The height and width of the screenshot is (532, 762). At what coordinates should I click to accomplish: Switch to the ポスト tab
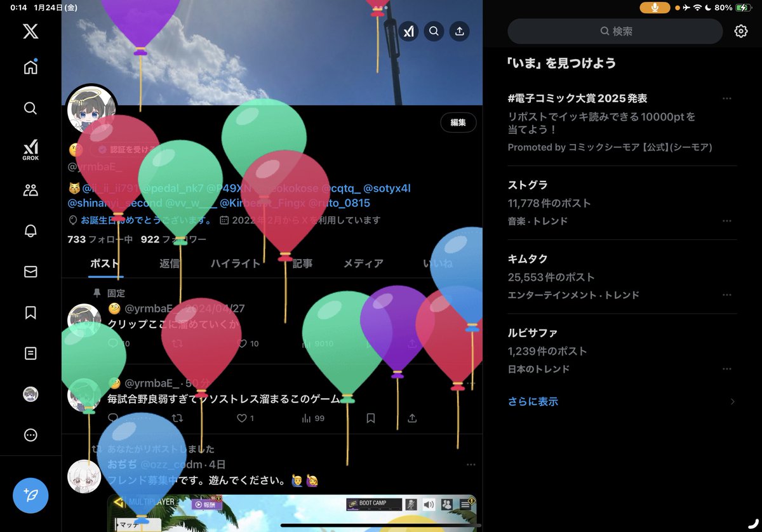[x=105, y=263]
